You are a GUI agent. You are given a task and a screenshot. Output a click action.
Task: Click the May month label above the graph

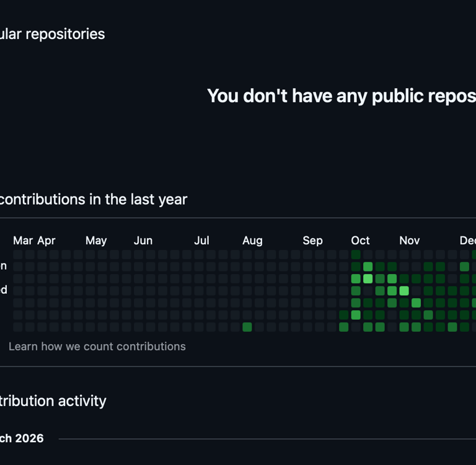tap(96, 241)
